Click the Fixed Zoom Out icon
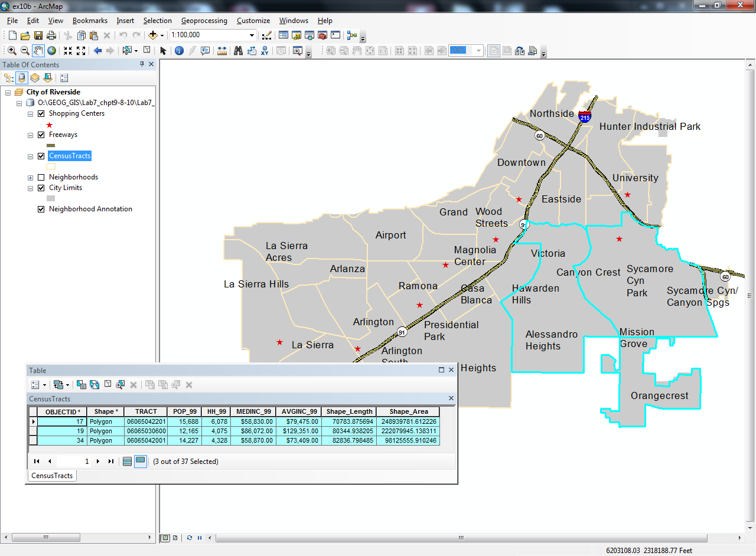756x556 pixels. coord(81,51)
